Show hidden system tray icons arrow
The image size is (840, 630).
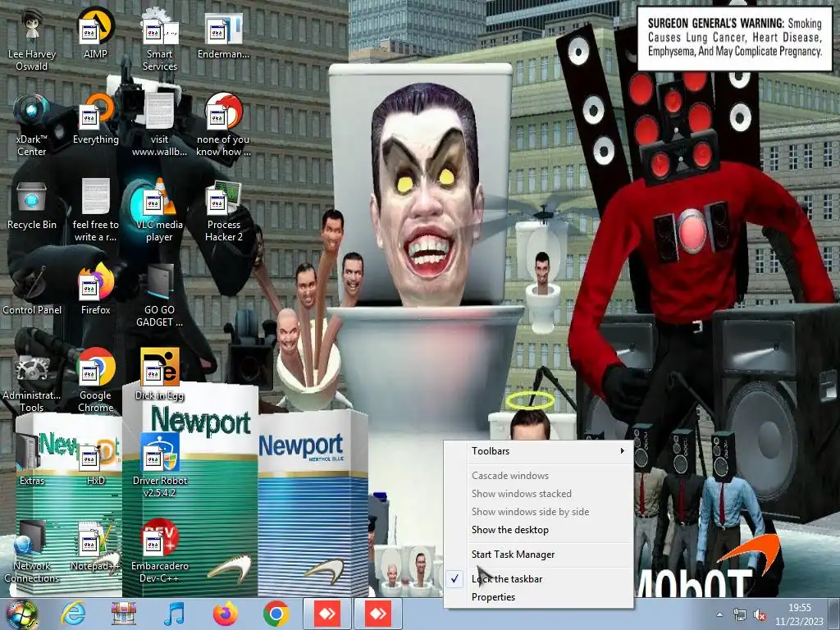[x=719, y=614]
